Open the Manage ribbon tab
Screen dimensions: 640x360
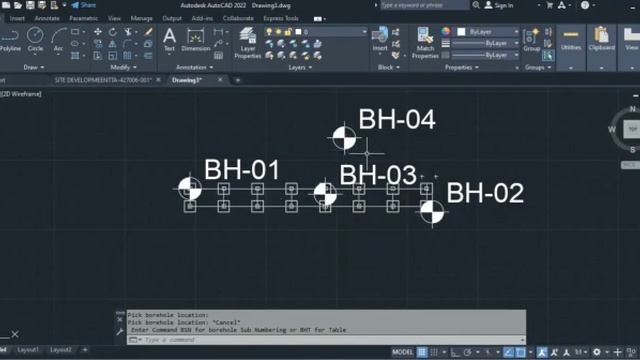(141, 18)
